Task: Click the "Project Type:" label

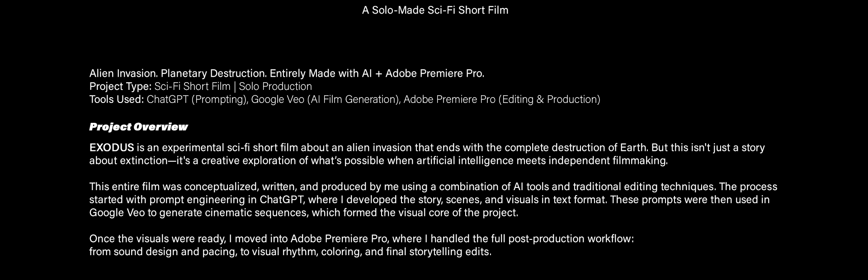Action: (120, 86)
